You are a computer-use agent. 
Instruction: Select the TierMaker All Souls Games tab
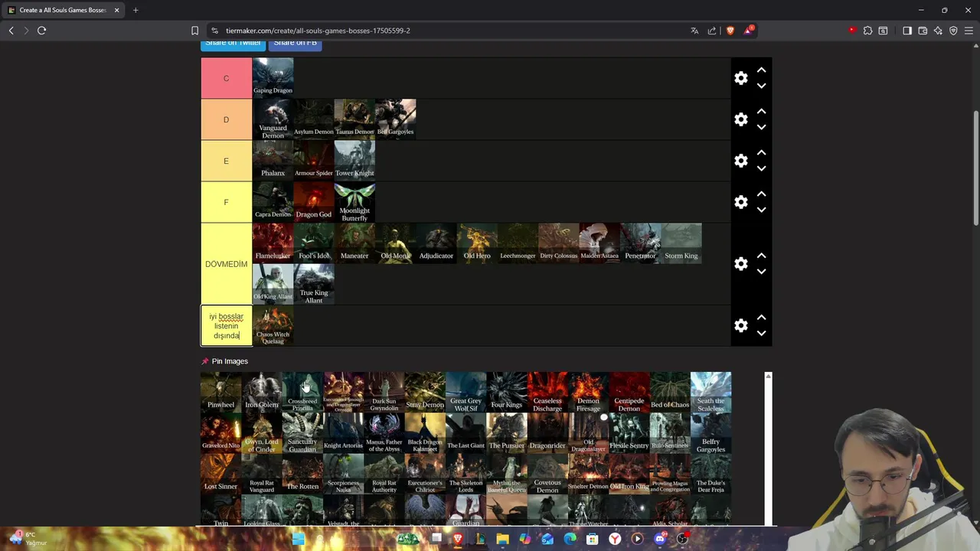tap(64, 10)
